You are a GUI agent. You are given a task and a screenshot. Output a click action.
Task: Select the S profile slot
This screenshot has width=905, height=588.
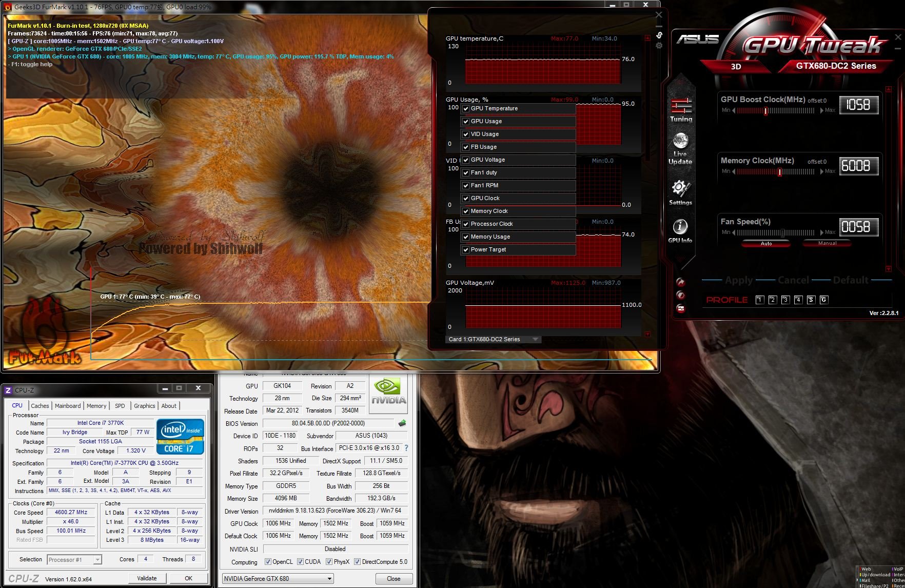click(811, 300)
